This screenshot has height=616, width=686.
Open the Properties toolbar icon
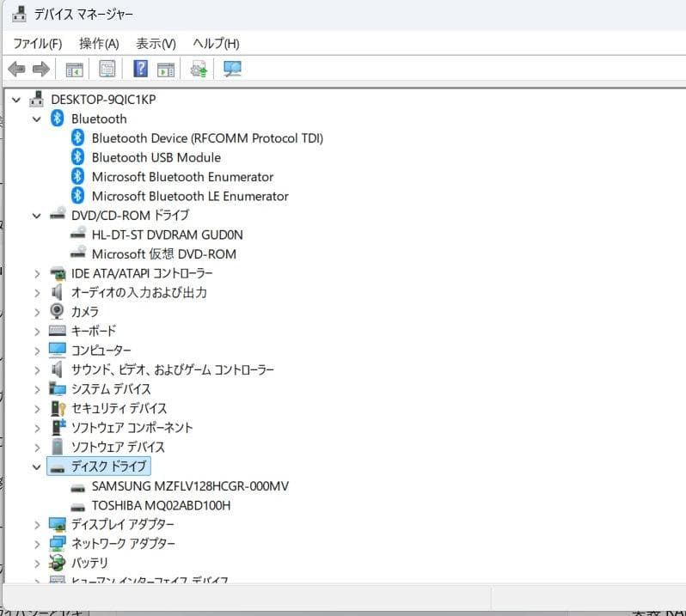click(107, 69)
